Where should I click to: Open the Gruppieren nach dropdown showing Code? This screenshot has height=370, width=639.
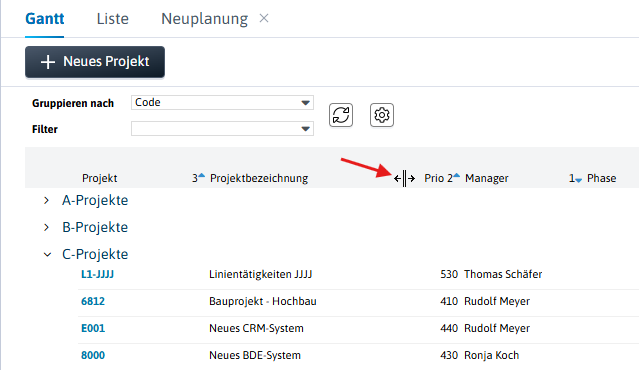[222, 102]
